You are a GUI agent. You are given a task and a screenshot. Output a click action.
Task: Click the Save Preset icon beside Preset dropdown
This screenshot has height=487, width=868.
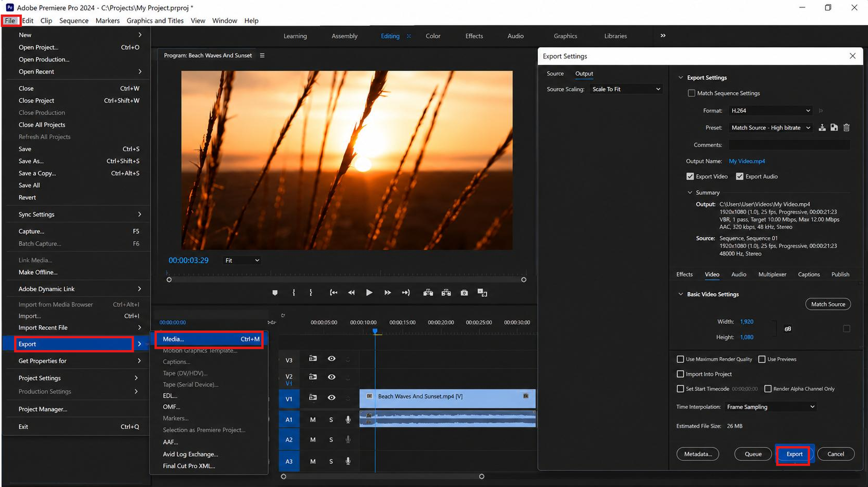click(x=822, y=127)
